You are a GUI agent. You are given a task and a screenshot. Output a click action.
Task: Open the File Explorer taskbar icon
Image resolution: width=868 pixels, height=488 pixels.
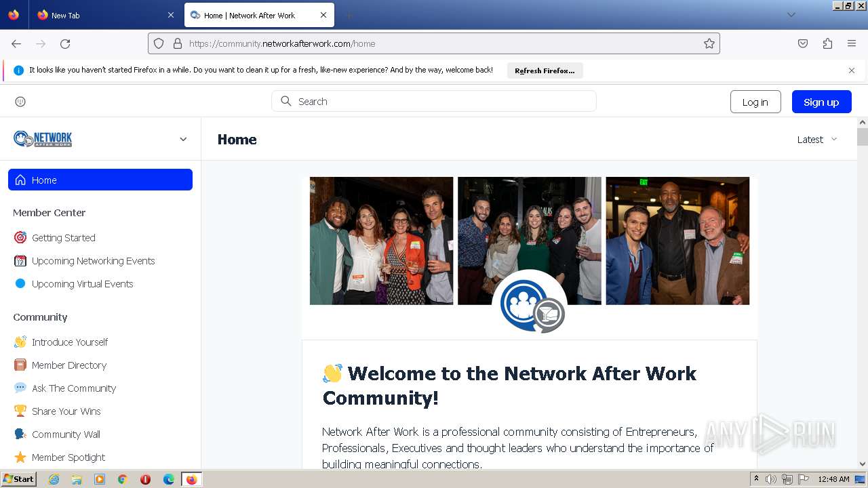coord(77,479)
